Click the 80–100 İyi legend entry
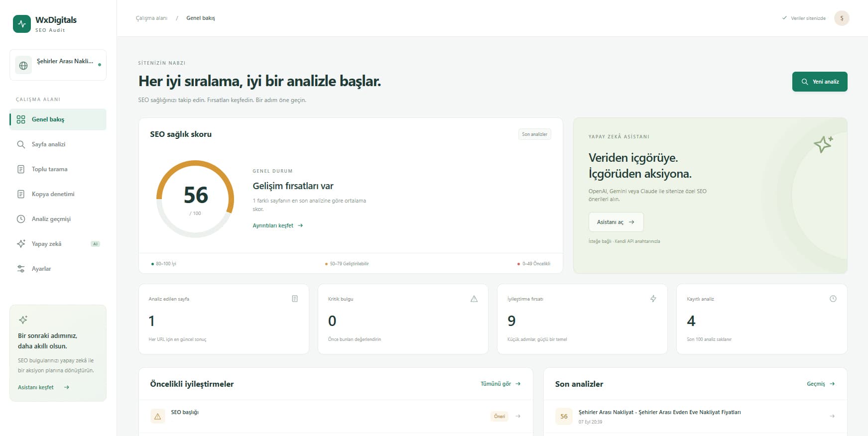This screenshot has width=868, height=436. point(164,264)
